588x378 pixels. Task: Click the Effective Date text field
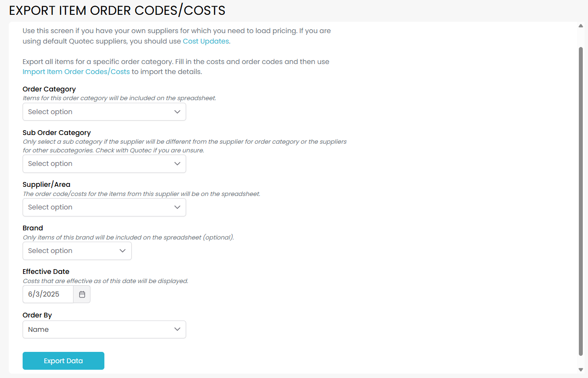pos(48,294)
